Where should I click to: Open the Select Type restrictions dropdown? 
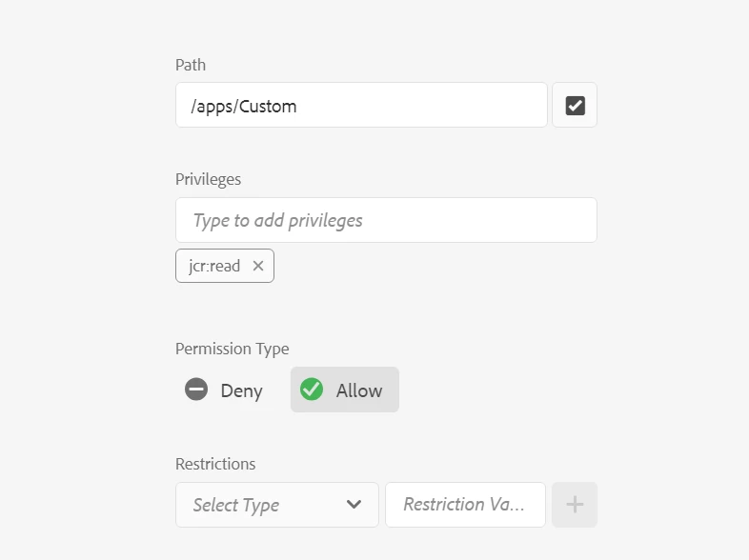coord(276,505)
